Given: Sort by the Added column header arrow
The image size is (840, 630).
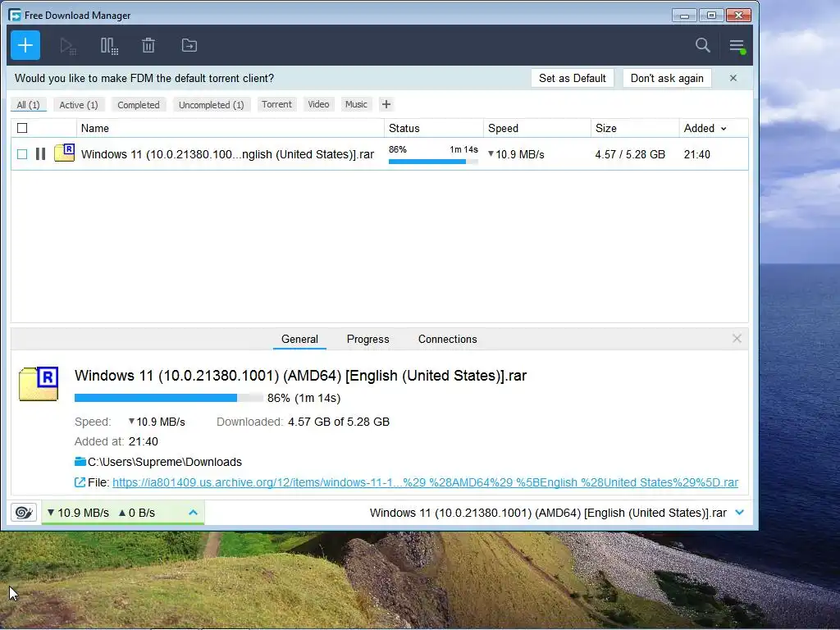Looking at the screenshot, I should (x=724, y=129).
